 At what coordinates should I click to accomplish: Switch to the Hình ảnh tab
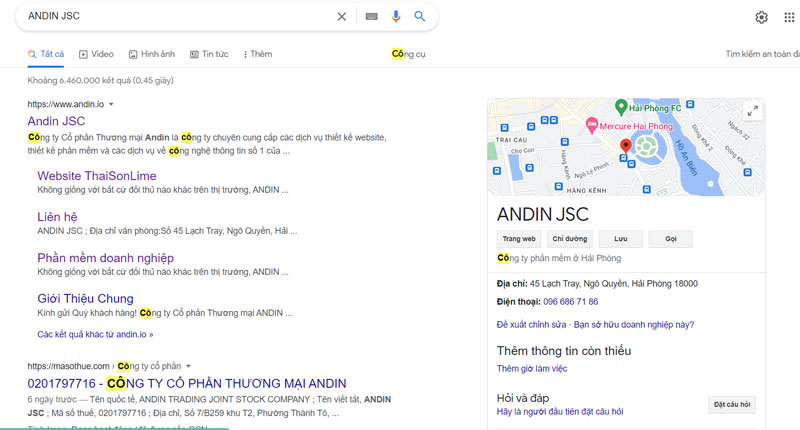[151, 54]
